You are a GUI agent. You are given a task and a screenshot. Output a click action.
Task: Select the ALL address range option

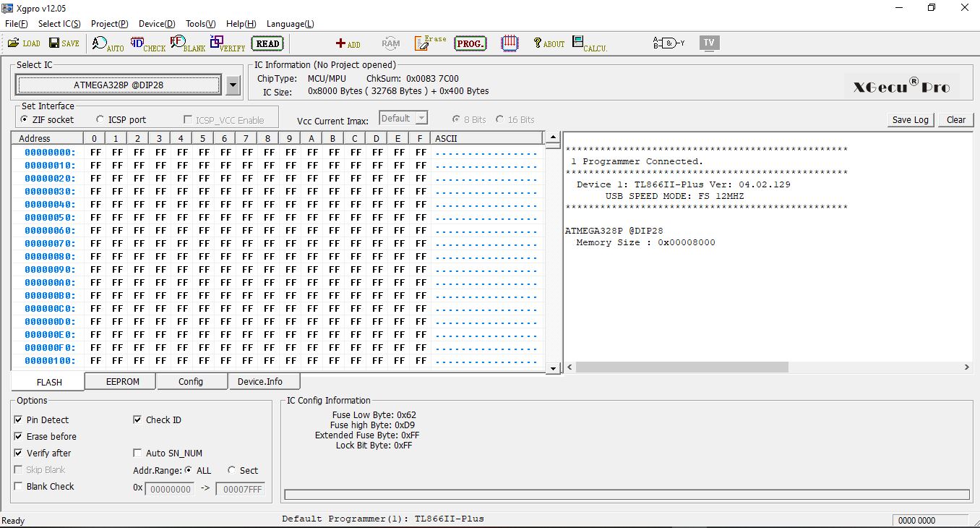click(198, 471)
